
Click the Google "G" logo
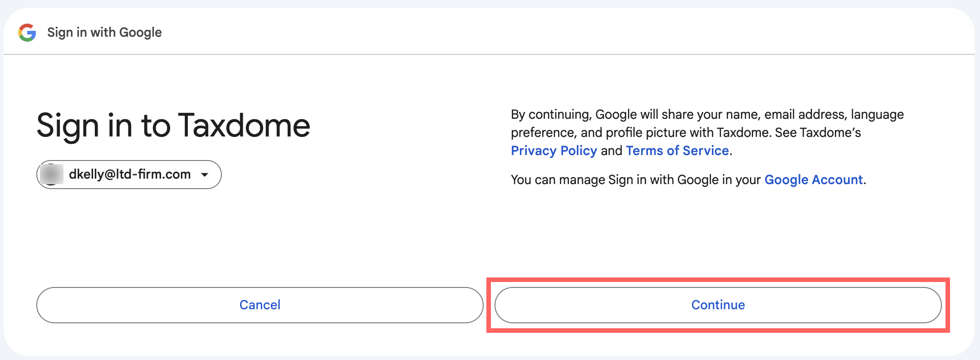pos(27,33)
